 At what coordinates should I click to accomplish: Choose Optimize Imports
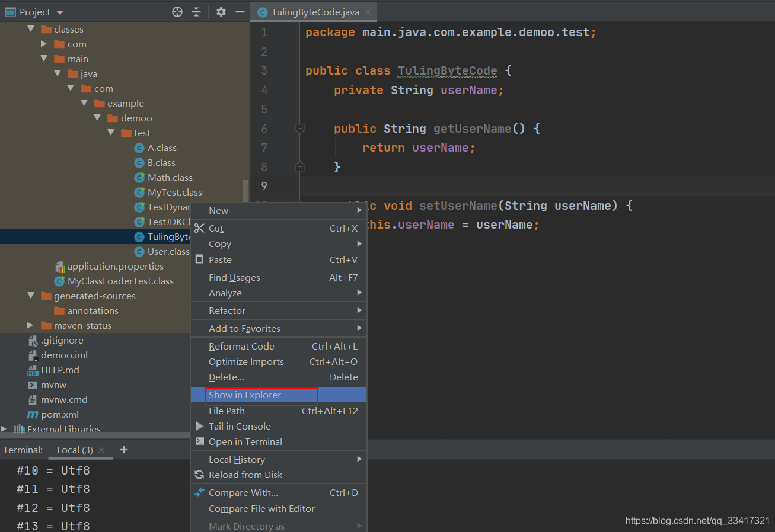(279, 361)
